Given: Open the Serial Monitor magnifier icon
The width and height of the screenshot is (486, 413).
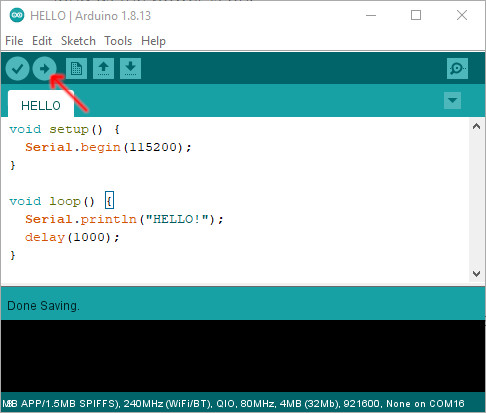Looking at the screenshot, I should pos(457,69).
